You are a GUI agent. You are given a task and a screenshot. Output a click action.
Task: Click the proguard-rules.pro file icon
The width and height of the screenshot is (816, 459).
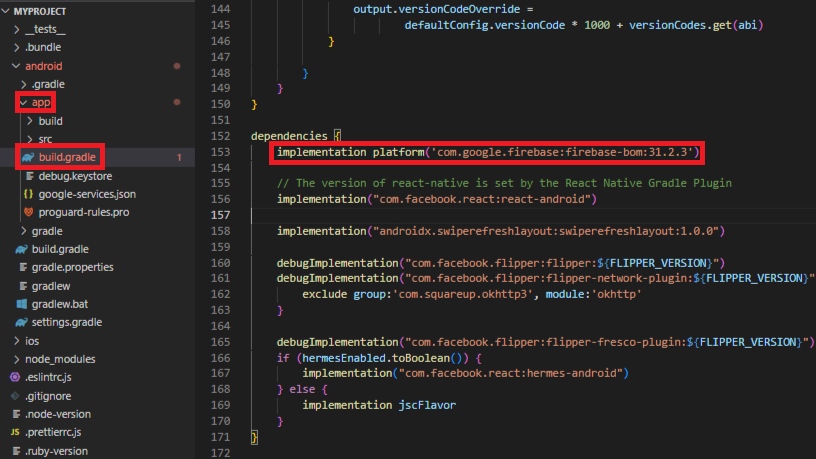click(29, 212)
